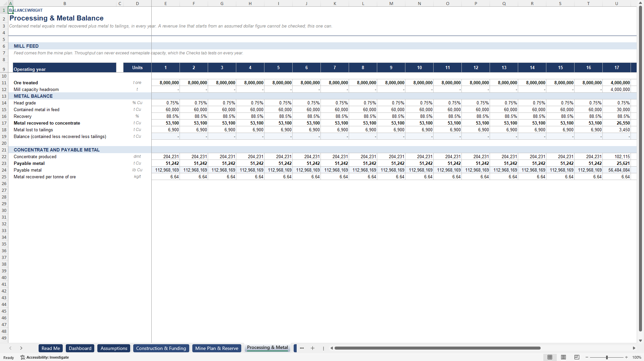Select year 17 tailings value 3,450

616,130
